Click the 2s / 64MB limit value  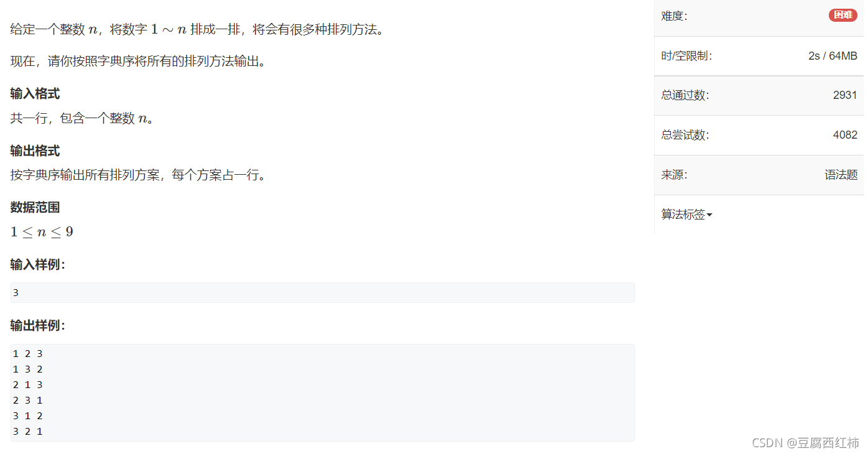[x=833, y=55]
